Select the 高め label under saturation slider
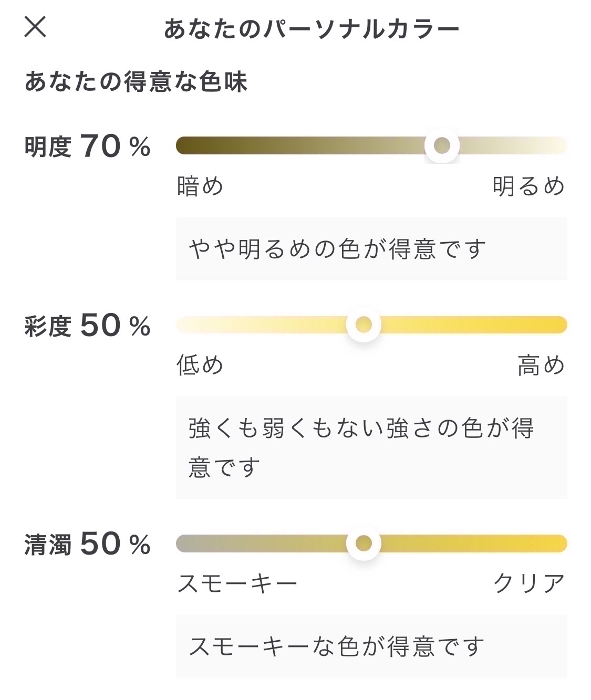Viewport: 591px width, 700px height. [x=541, y=365]
